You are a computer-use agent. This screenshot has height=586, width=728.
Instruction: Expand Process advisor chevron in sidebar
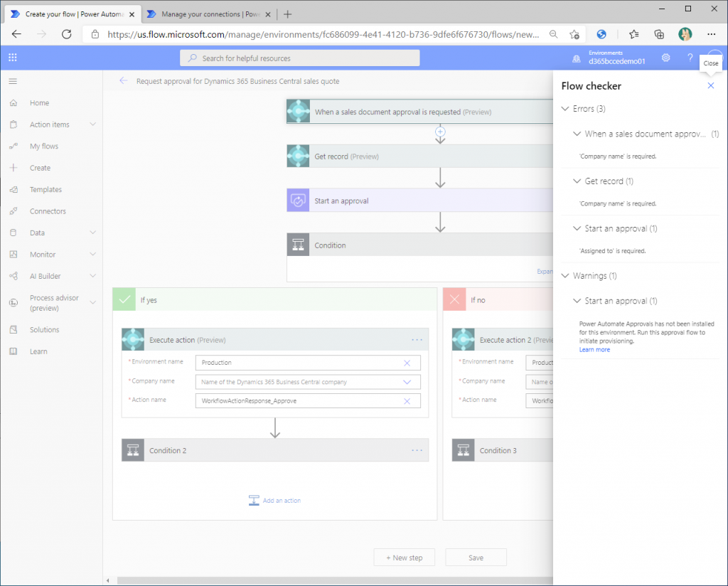(x=93, y=302)
